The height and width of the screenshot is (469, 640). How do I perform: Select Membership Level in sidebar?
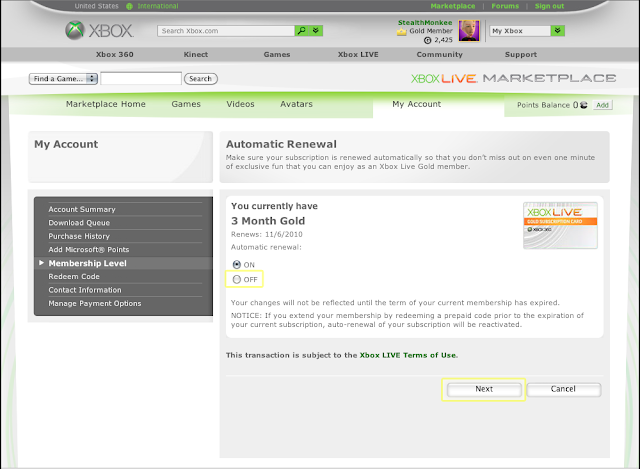pos(87,263)
